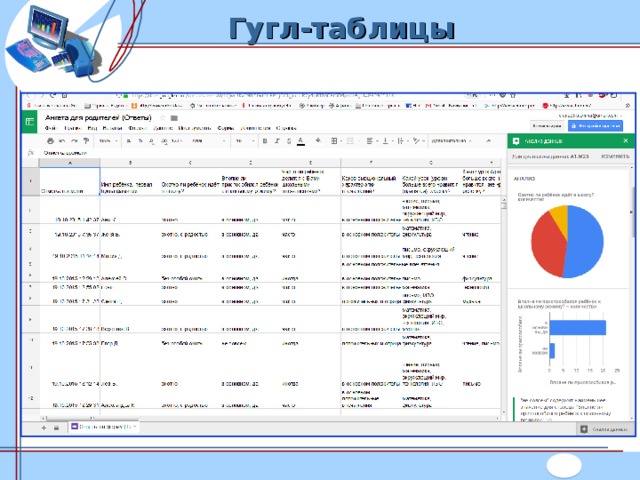
Task: Open the account email dropdown at top right
Action: point(591,116)
